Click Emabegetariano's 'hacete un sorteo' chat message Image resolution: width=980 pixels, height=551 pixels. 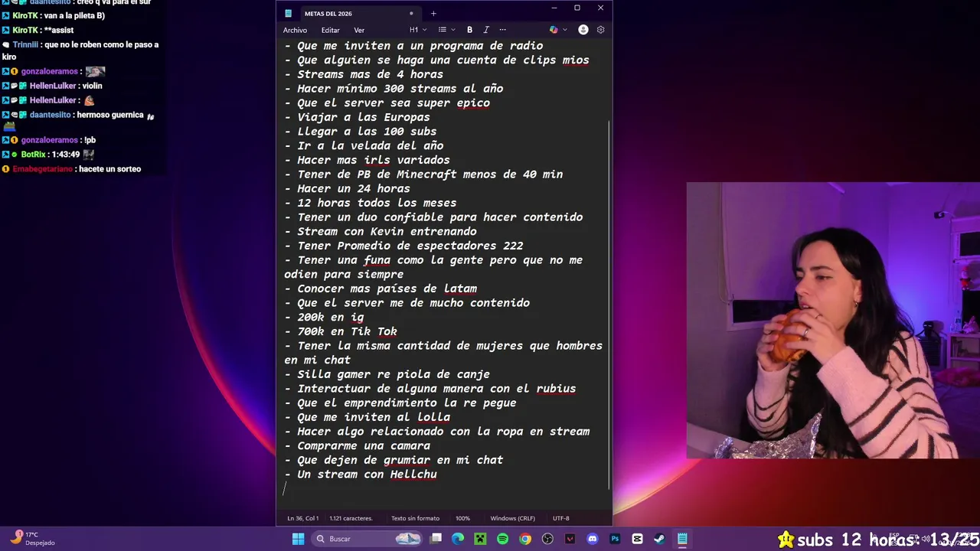(x=71, y=169)
